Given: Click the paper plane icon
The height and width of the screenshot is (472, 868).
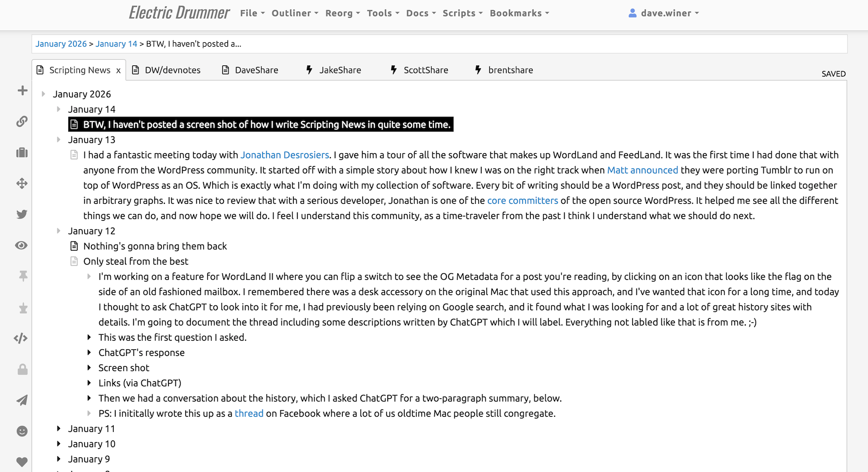Looking at the screenshot, I should pos(22,400).
